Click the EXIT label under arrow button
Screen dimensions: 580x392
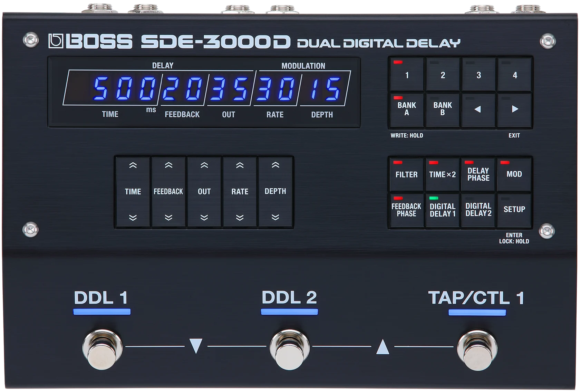click(514, 136)
